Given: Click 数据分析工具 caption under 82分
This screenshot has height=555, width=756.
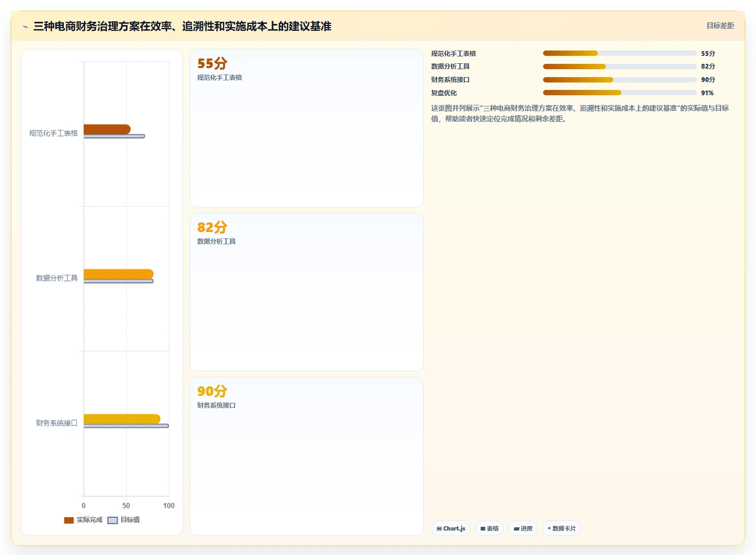Looking at the screenshot, I should [x=216, y=242].
